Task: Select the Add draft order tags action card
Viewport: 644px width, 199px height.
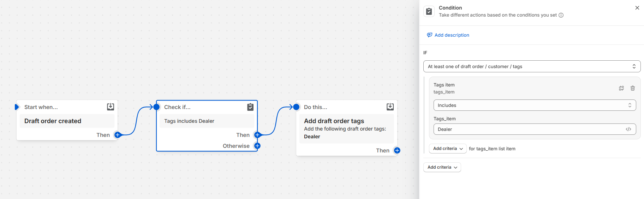Action: click(x=347, y=128)
